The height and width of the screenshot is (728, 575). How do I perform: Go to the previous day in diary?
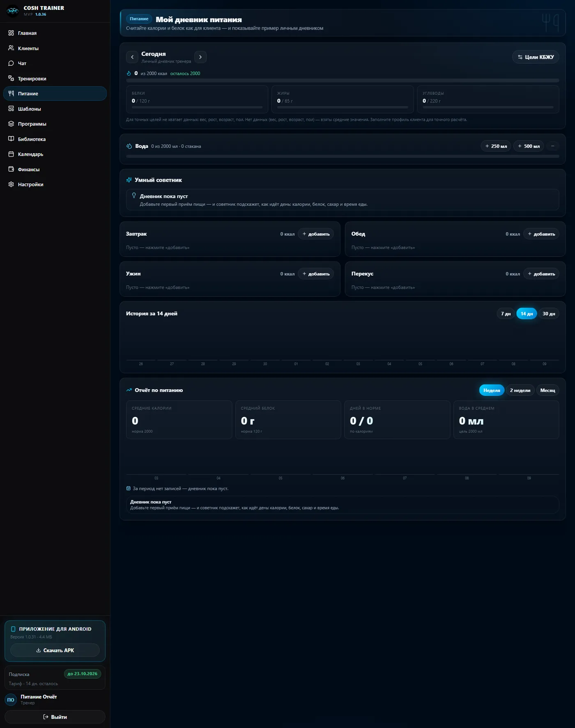coord(132,57)
